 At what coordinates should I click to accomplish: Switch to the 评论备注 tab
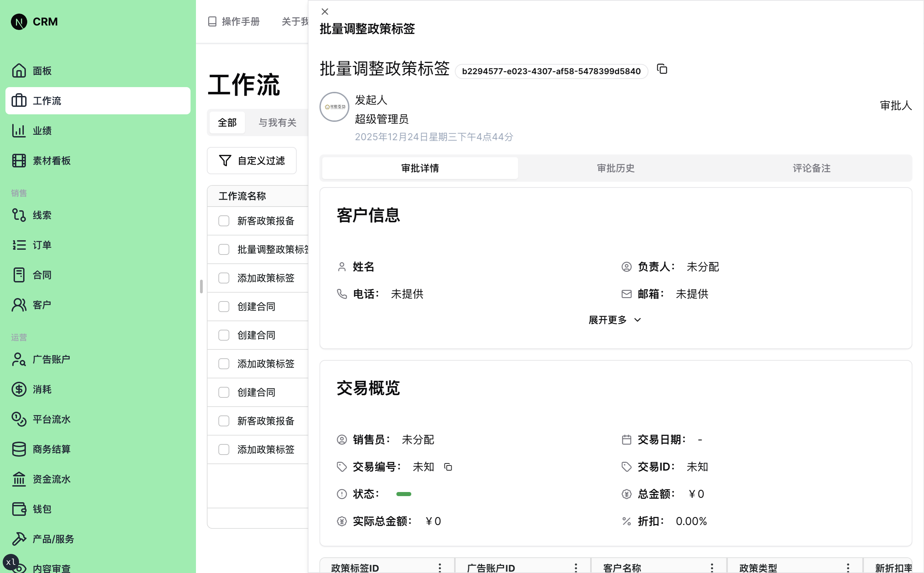810,168
